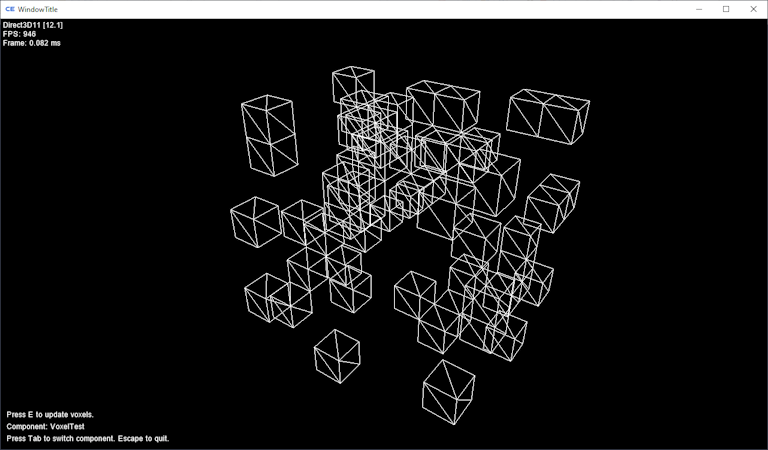This screenshot has height=450, width=768.
Task: Click the Frame: 0.082 ms readout
Action: (32, 43)
